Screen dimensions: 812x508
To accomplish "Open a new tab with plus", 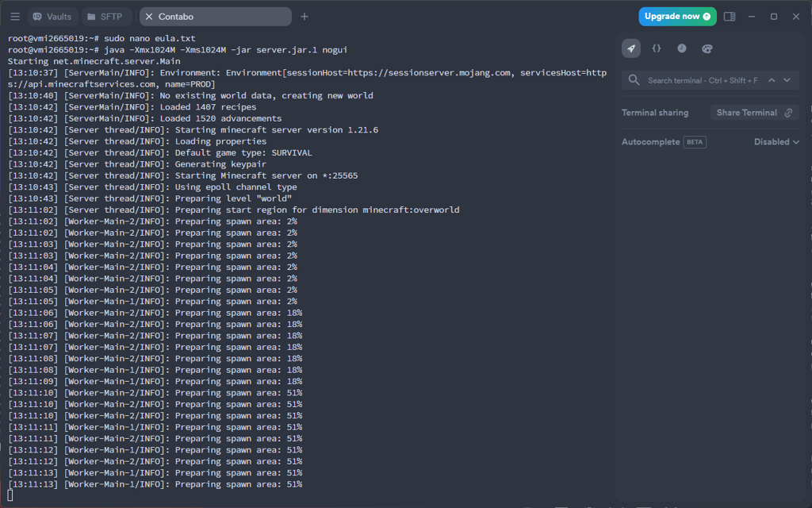I will (304, 17).
